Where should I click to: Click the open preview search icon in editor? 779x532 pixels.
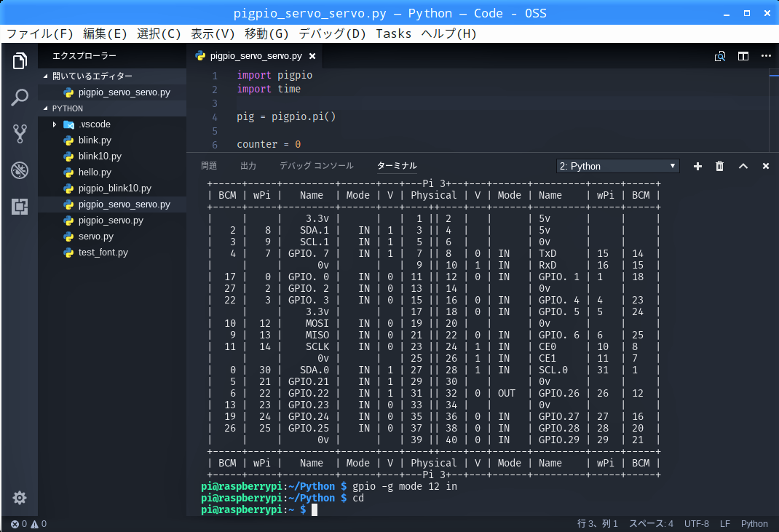[x=720, y=56]
